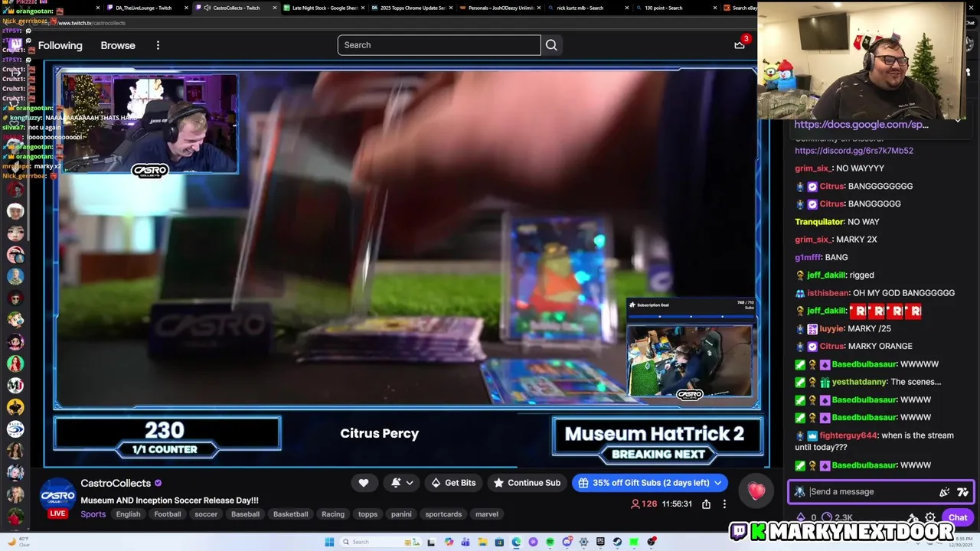Image resolution: width=980 pixels, height=551 pixels.
Task: Open the chat settings gear
Action: point(930,518)
